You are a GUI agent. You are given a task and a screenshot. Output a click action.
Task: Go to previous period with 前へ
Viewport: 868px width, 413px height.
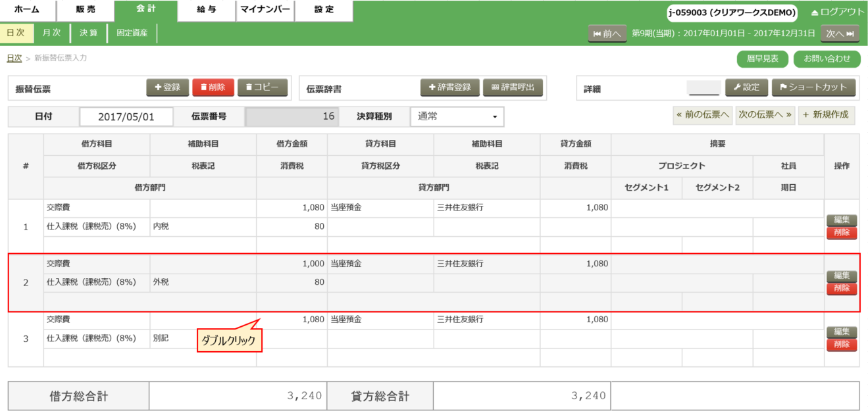[x=607, y=34]
